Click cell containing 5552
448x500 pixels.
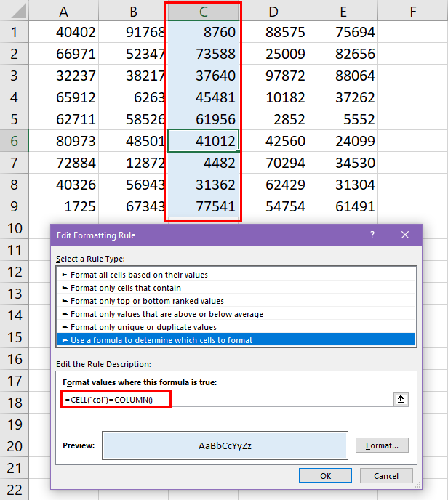[343, 119]
